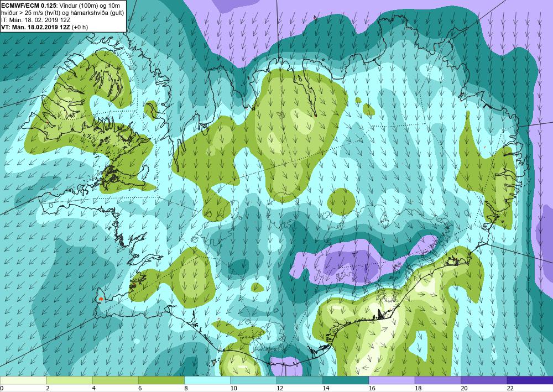Image resolution: width=553 pixels, height=392 pixels.
Task: Click the orange-red marker on the southwest peninsula
Action: click(x=101, y=299)
